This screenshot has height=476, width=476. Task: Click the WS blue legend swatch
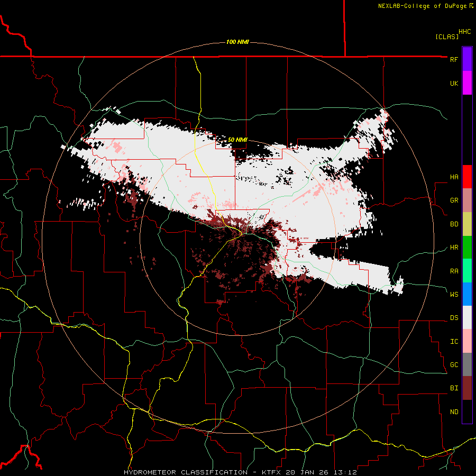467,294
